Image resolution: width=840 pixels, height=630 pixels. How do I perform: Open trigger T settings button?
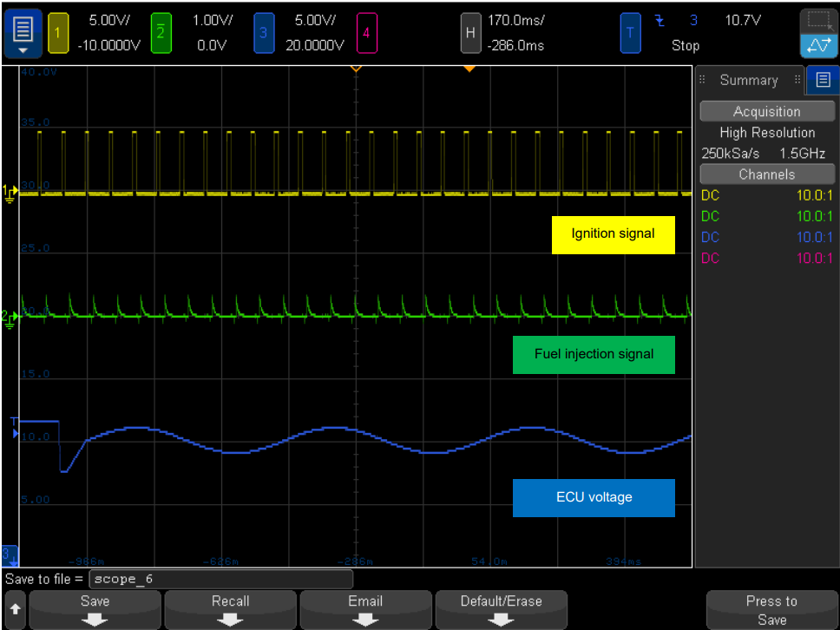(x=631, y=33)
